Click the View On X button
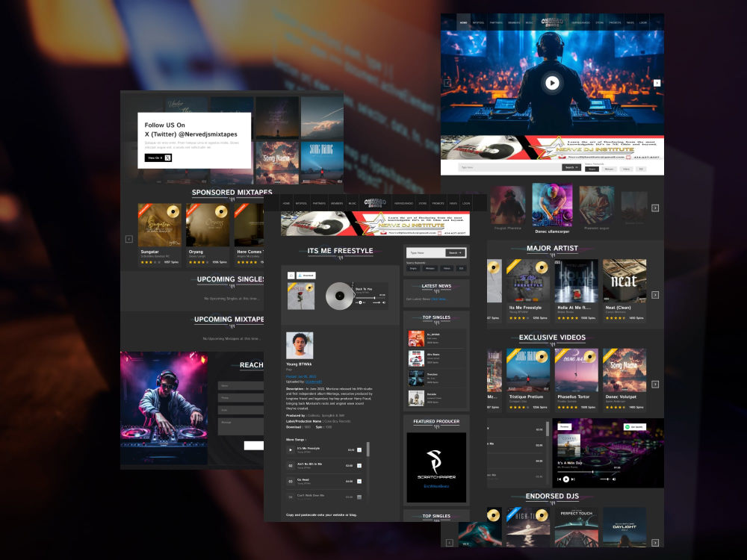This screenshot has height=560, width=747. click(x=158, y=158)
